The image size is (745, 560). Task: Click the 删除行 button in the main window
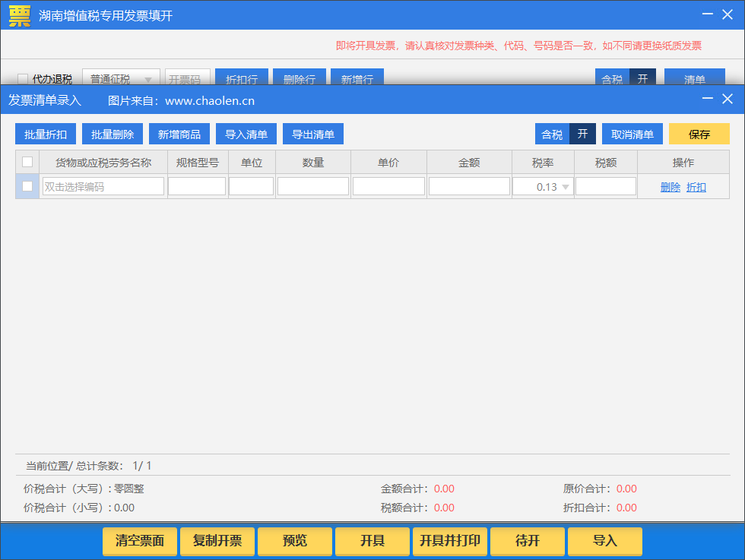(x=300, y=78)
